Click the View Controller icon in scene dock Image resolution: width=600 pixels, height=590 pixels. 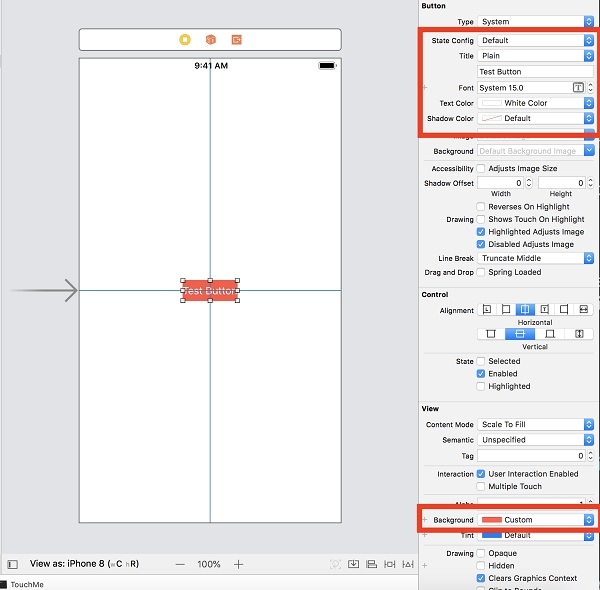pos(185,40)
